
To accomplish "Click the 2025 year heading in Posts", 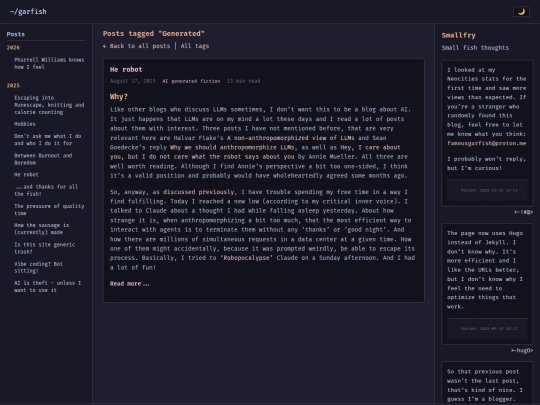I will pos(13,85).
